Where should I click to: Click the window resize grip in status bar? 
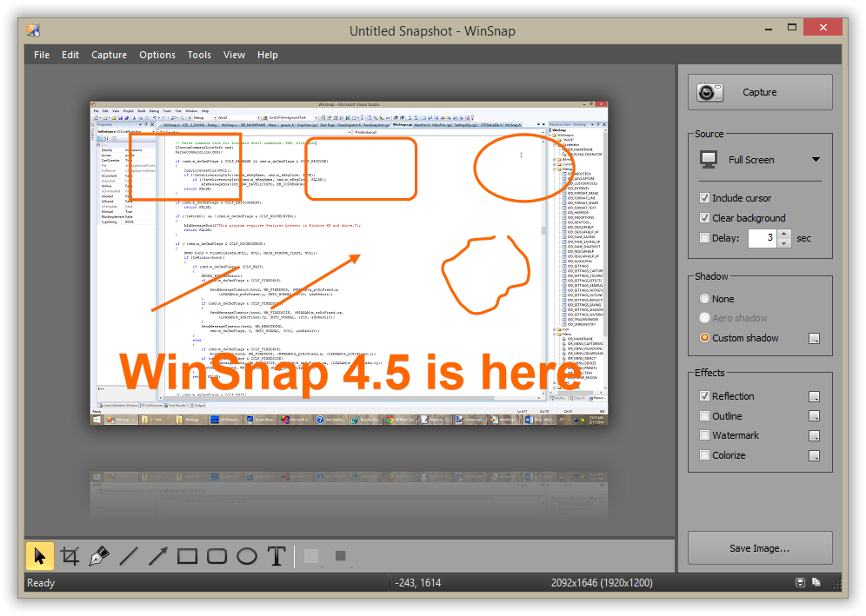click(836, 583)
